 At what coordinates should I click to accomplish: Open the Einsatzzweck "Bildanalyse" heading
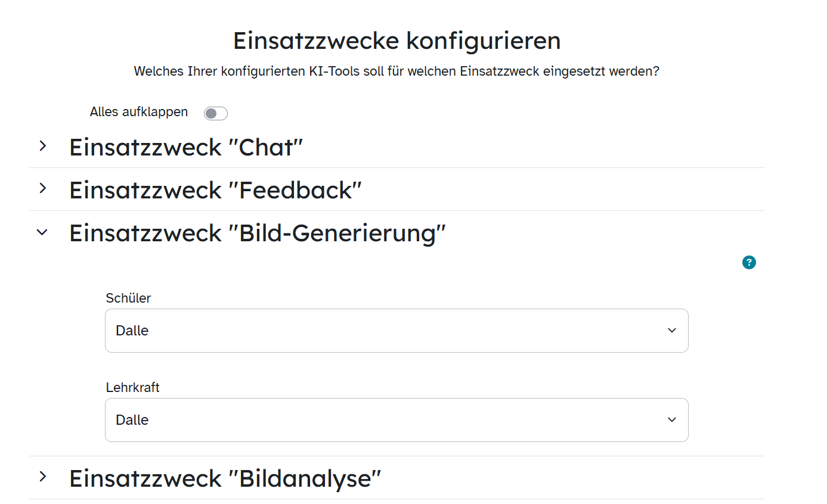pos(225,478)
